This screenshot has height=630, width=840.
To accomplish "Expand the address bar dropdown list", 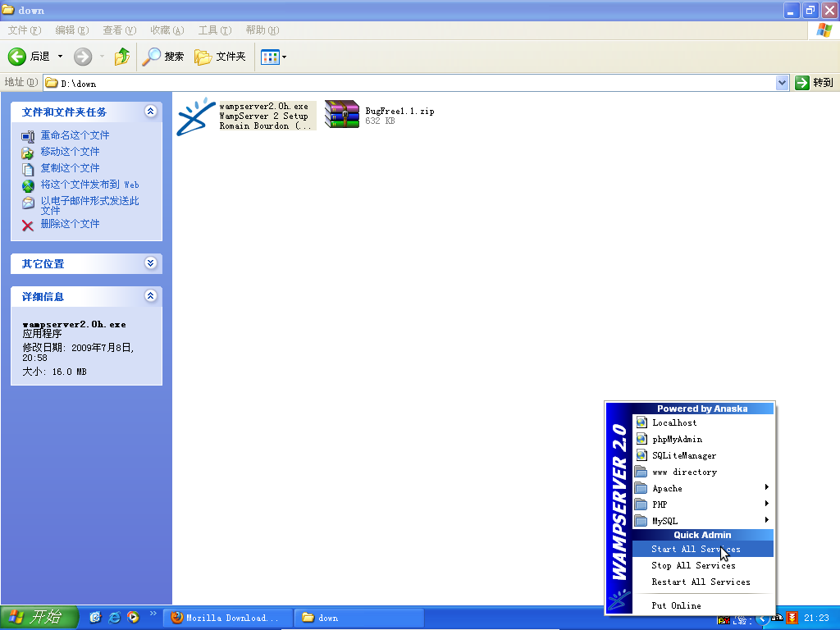I will pos(782,83).
